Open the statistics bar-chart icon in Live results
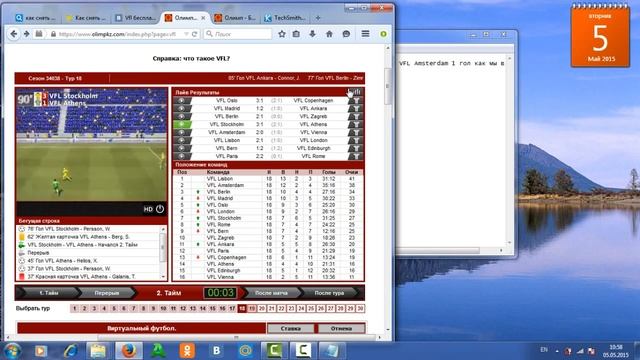This screenshot has height=360, width=640. (358, 92)
